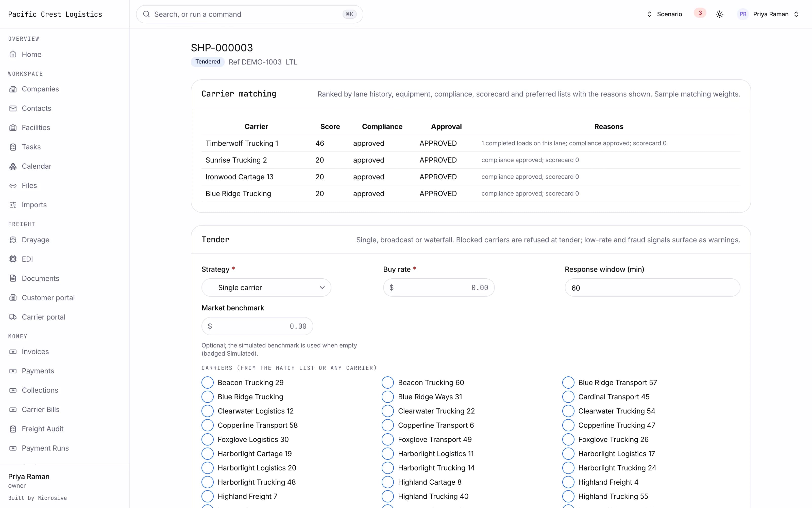The height and width of the screenshot is (508, 812).
Task: Click the EDI chip icon
Action: (13, 259)
